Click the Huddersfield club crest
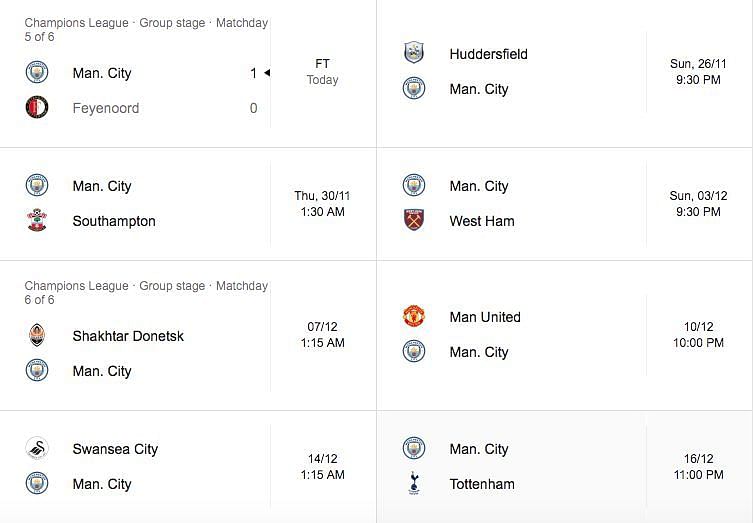Viewport: 753px width, 523px height. pos(413,53)
